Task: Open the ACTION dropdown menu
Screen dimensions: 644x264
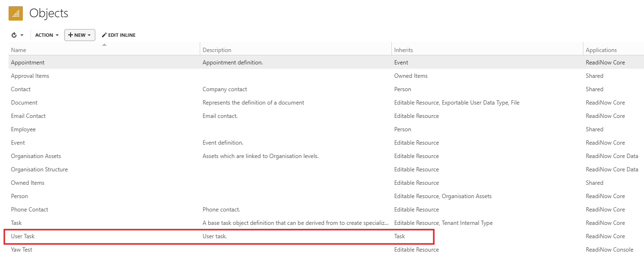Action: point(47,35)
